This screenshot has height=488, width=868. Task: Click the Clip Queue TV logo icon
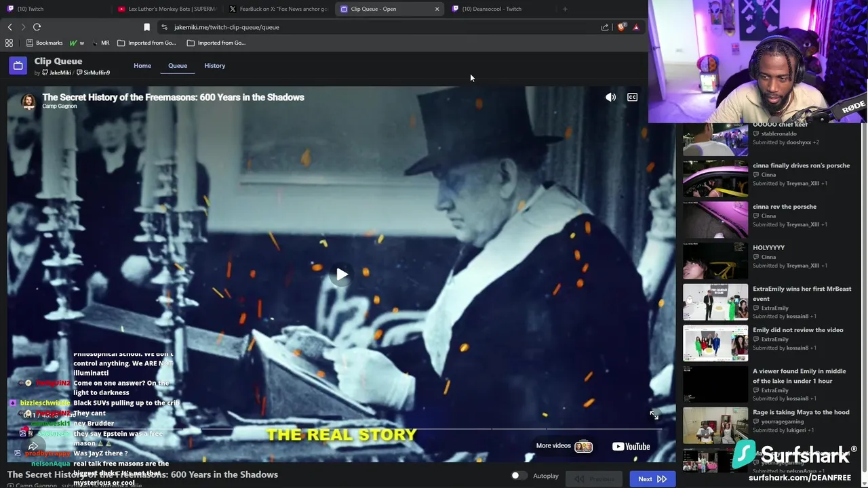(18, 65)
